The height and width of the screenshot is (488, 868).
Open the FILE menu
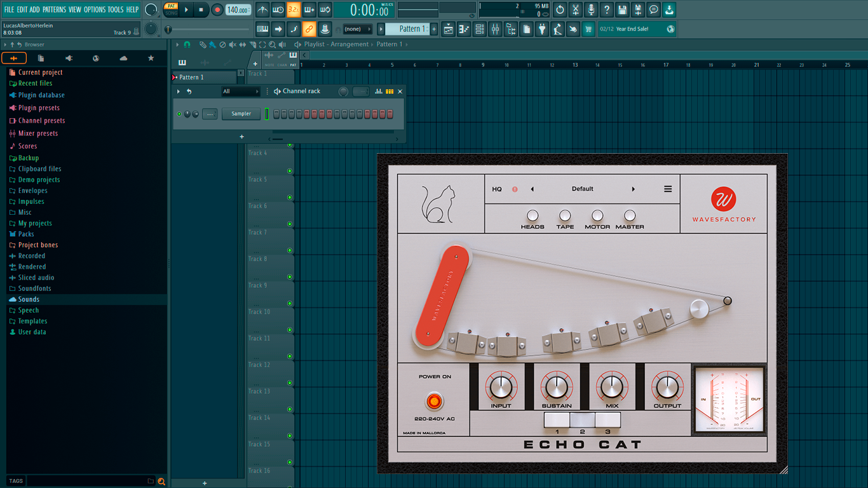point(9,10)
